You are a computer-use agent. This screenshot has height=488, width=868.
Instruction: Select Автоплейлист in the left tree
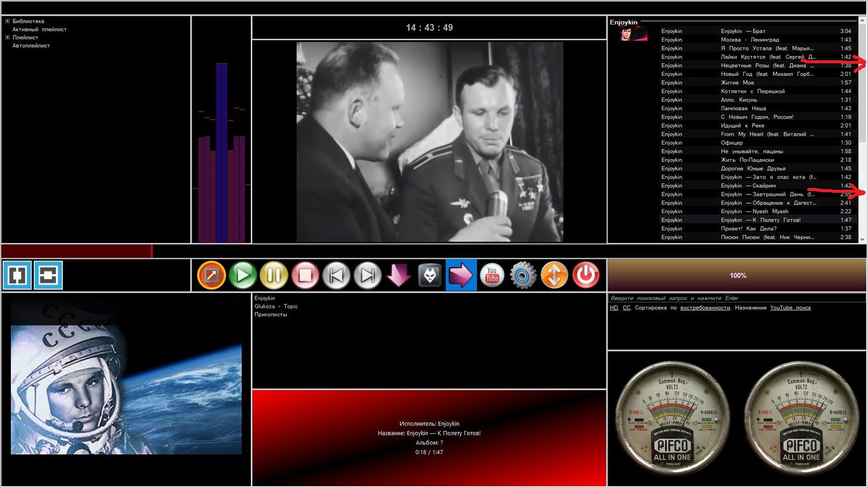tap(31, 46)
